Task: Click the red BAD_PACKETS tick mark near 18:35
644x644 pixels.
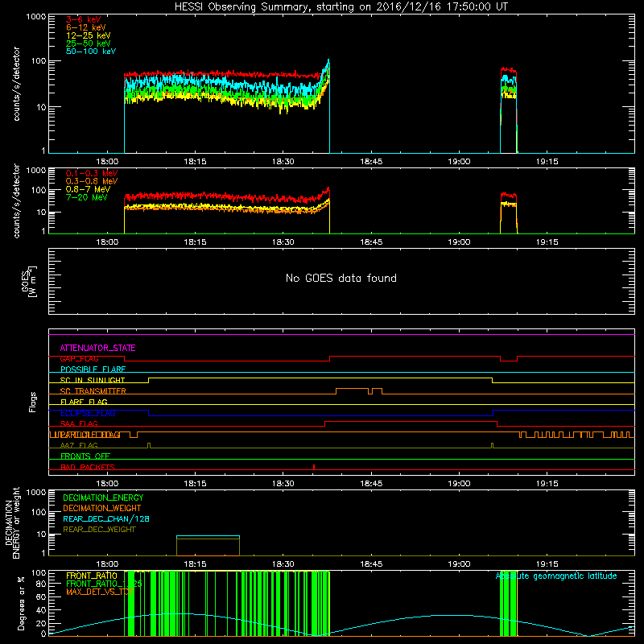Action: [x=314, y=467]
